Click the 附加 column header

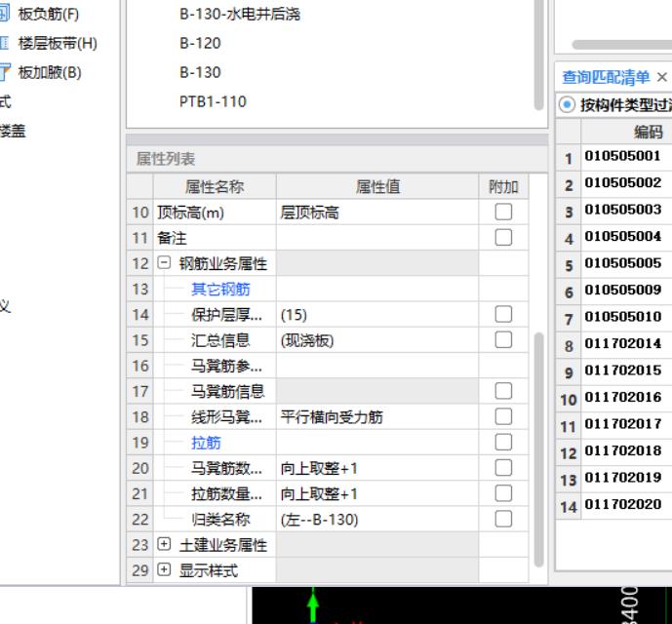(503, 187)
